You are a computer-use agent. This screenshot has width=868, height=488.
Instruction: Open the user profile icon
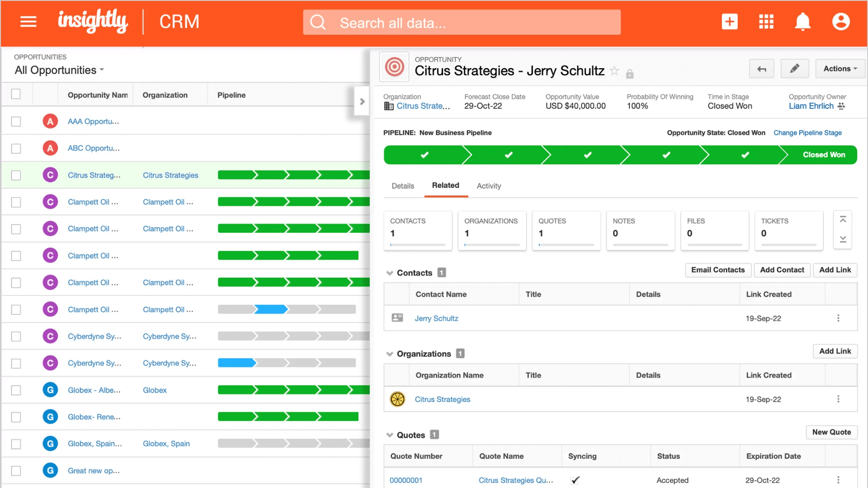[841, 22]
